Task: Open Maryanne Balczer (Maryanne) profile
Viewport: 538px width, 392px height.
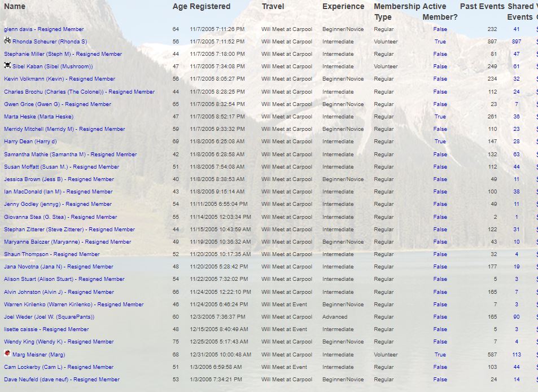Action: [68, 242]
